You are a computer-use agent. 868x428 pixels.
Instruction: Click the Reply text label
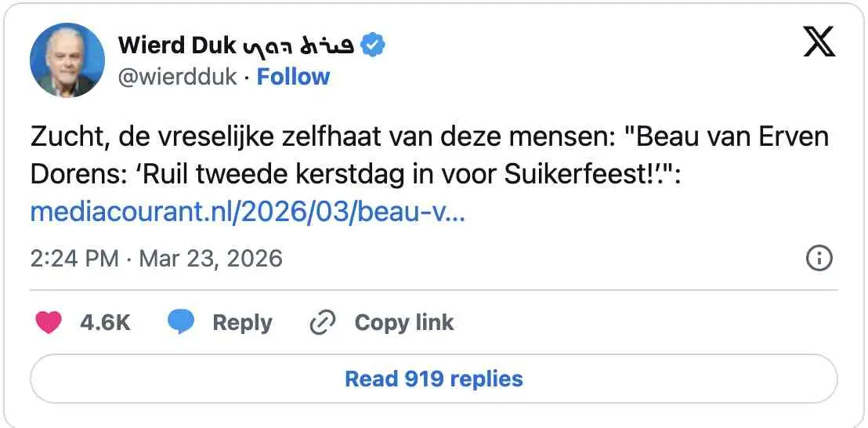(x=242, y=322)
